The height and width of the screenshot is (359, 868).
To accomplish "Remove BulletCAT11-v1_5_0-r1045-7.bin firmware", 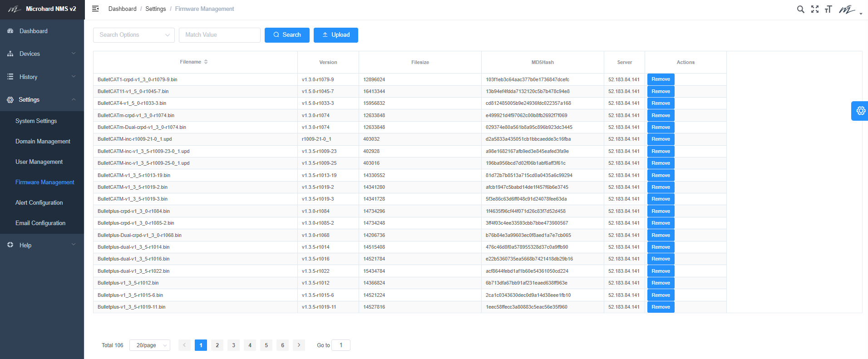I will 661,91.
